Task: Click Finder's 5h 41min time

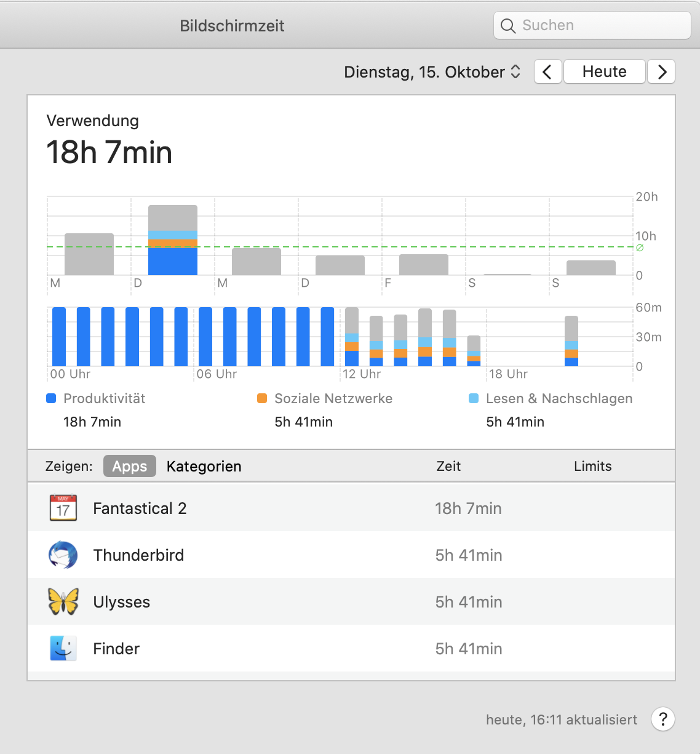Action: point(469,649)
